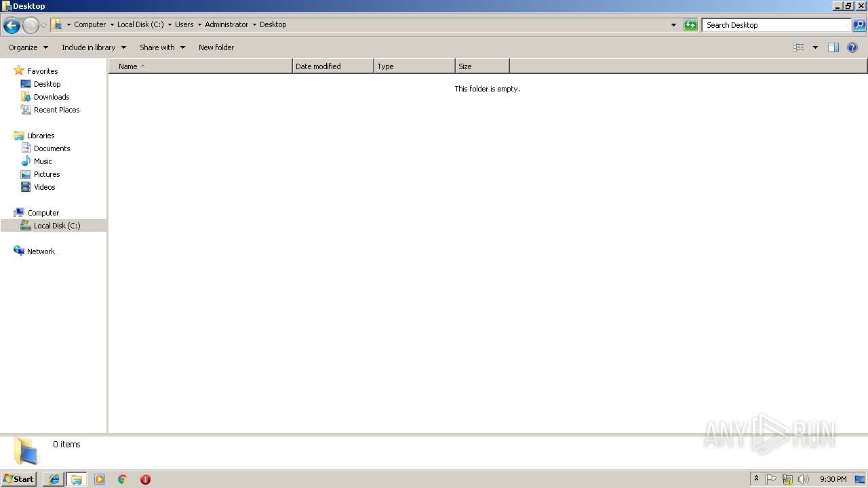Launch Internet Explorer from the taskbar
868x488 pixels.
click(x=54, y=479)
